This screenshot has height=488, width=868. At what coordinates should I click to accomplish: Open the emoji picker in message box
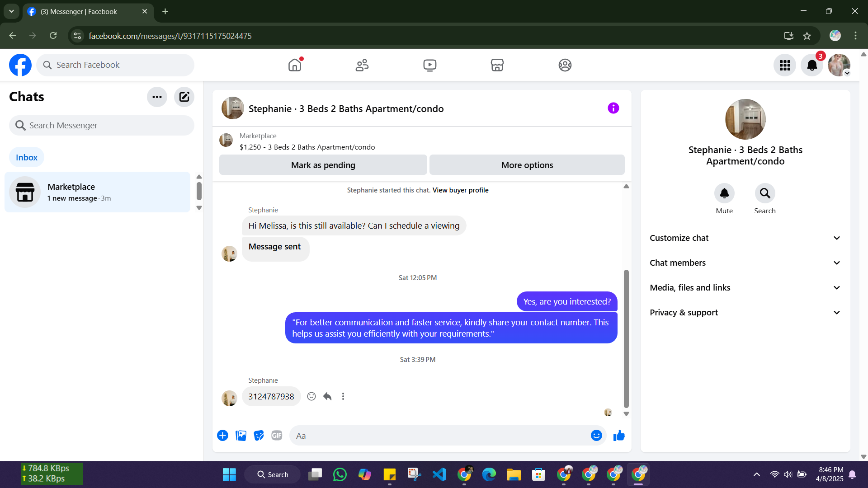point(596,436)
